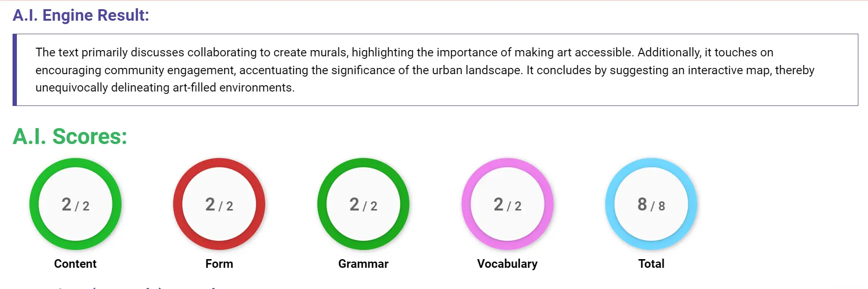Select the 2/2 value in the Form circle
Image resolution: width=868 pixels, height=289 pixels.
[219, 204]
